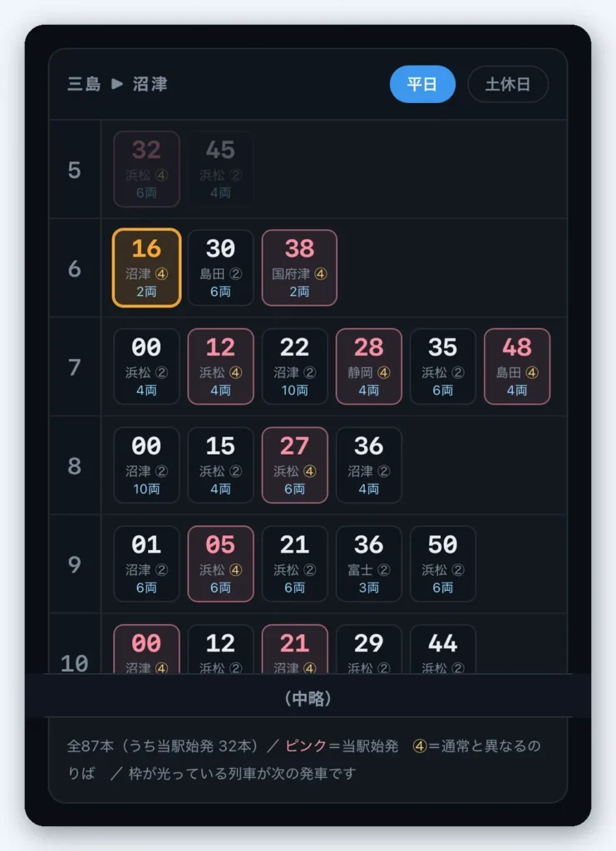Choose the 9:50 浜松 6両 train
This screenshot has width=616, height=851.
pos(443,564)
